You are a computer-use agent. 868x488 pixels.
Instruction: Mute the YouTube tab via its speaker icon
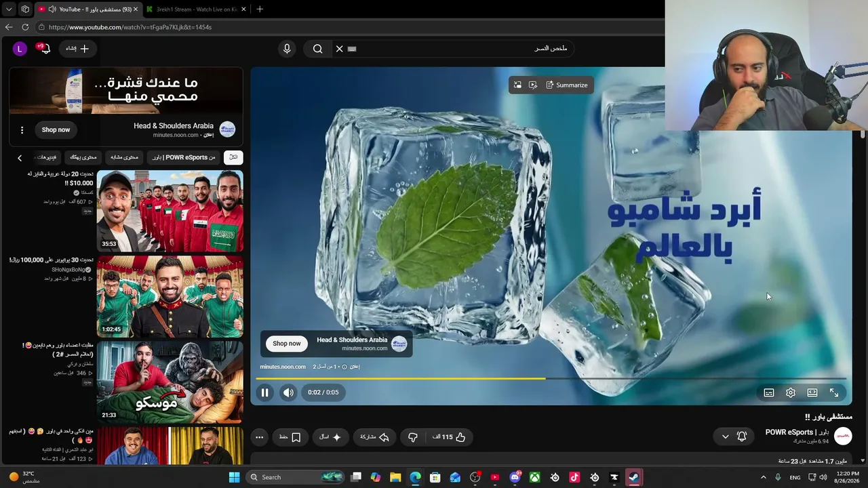(x=52, y=9)
